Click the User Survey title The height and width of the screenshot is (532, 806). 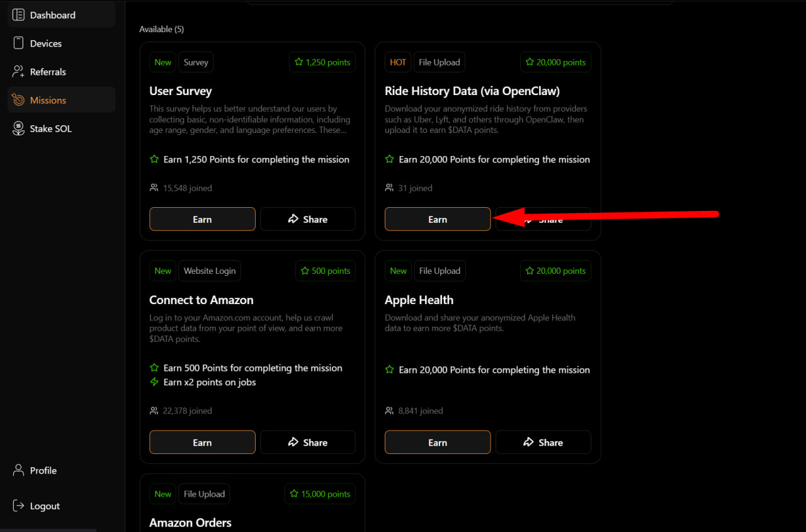point(181,91)
